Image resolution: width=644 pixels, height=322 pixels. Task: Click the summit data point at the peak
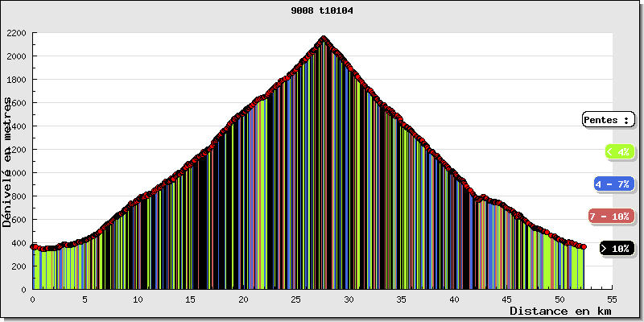click(x=324, y=38)
